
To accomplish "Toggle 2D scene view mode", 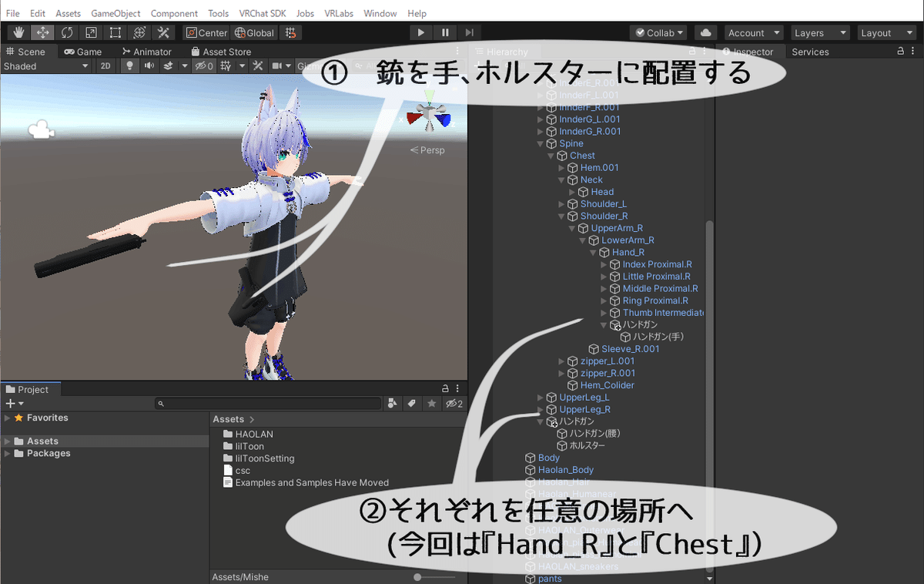I will [x=105, y=65].
